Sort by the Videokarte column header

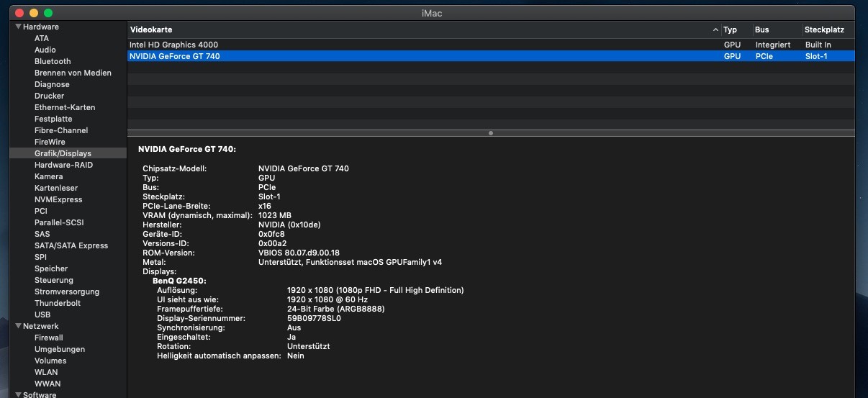pos(151,30)
